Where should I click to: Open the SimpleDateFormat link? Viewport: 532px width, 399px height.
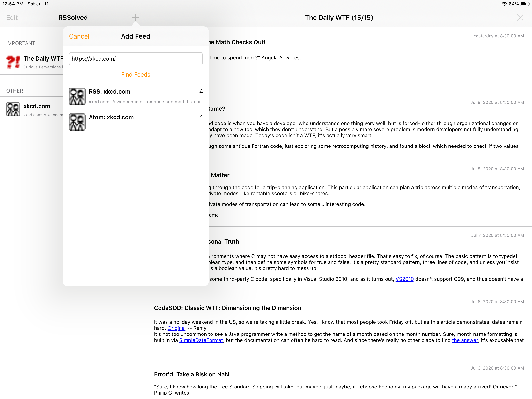point(201,340)
